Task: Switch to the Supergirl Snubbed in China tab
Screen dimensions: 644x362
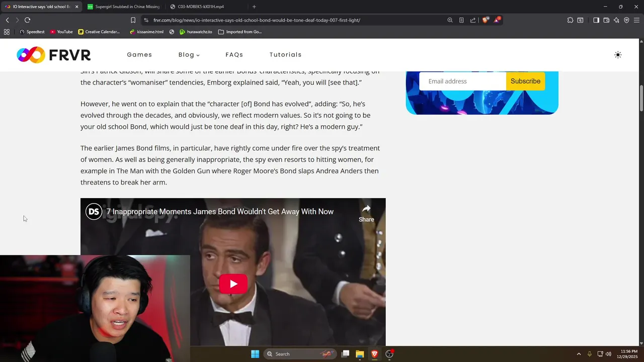Action: (x=123, y=7)
